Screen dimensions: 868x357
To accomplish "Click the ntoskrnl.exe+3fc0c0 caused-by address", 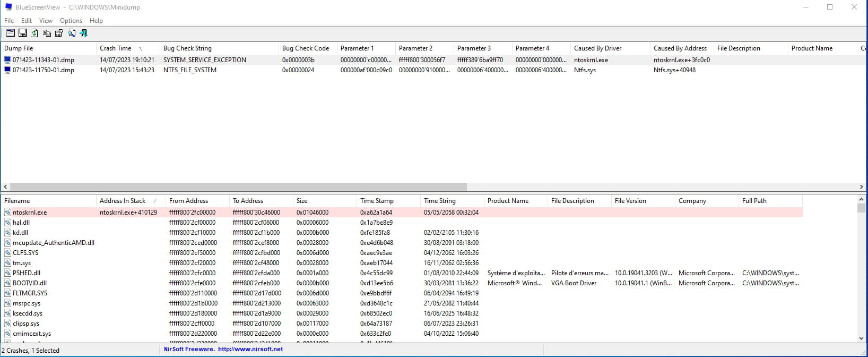I will tap(682, 60).
